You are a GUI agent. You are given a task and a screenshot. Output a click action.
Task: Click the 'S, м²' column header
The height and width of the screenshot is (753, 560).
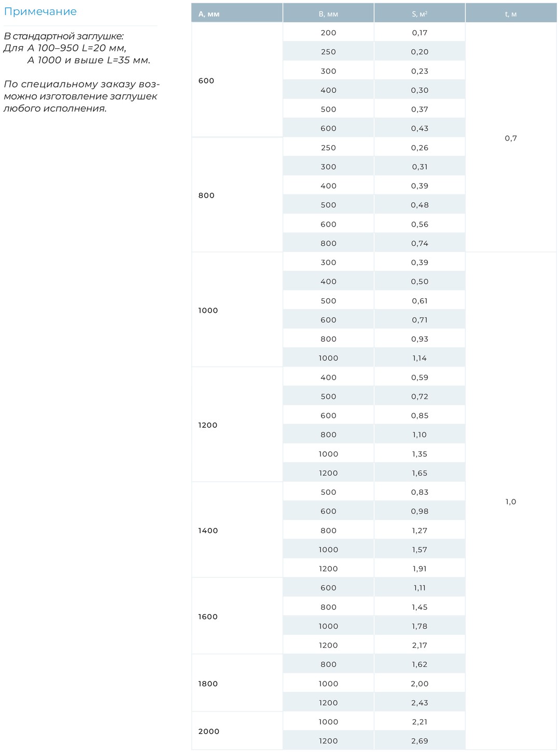pyautogui.click(x=419, y=13)
